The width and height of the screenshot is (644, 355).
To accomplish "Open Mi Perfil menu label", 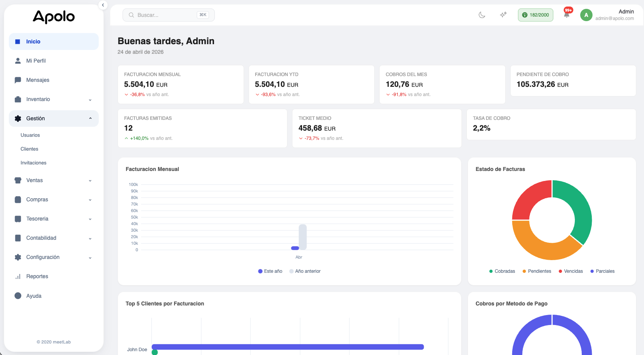I will coord(36,61).
